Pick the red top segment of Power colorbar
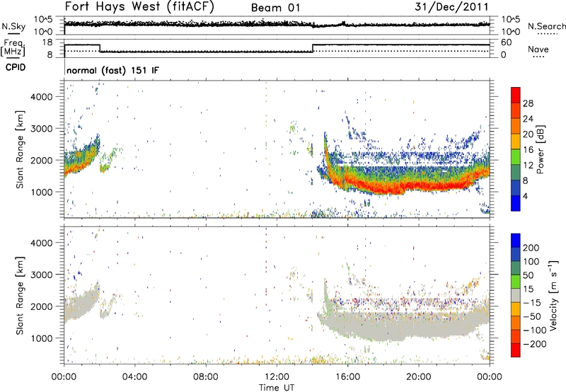Screen dimensions: 566x392 pyautogui.click(x=516, y=95)
